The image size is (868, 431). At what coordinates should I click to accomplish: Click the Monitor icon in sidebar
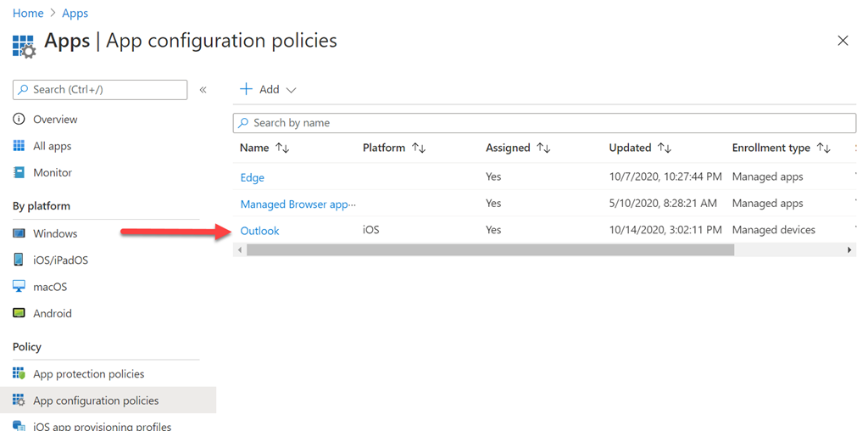[19, 172]
